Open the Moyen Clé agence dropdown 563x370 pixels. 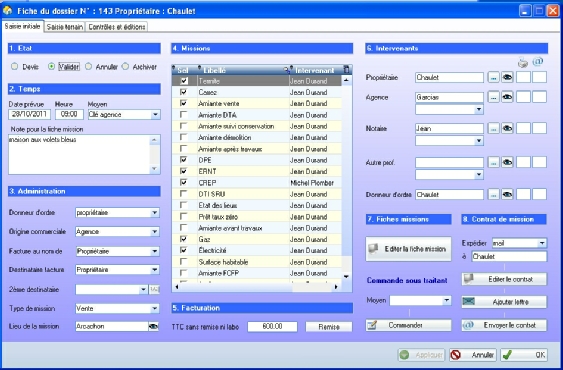(x=155, y=115)
